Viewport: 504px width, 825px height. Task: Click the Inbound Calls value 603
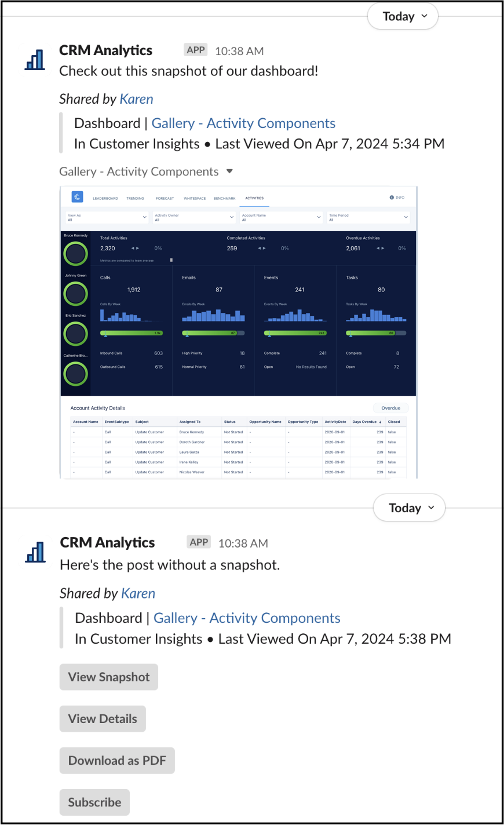click(159, 353)
